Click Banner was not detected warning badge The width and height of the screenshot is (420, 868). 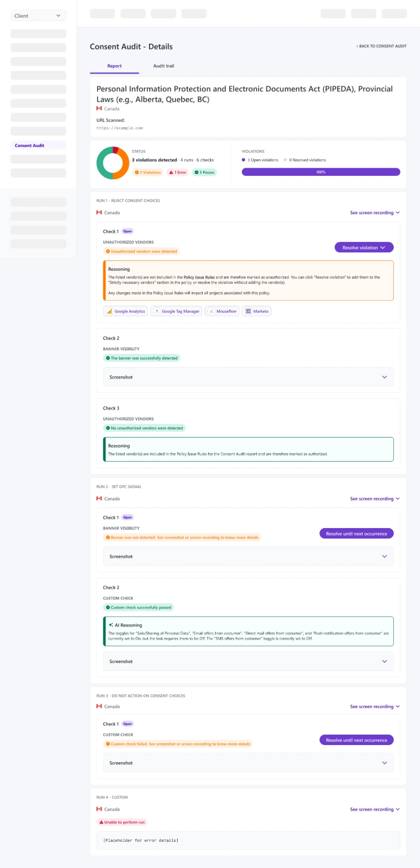182,538
